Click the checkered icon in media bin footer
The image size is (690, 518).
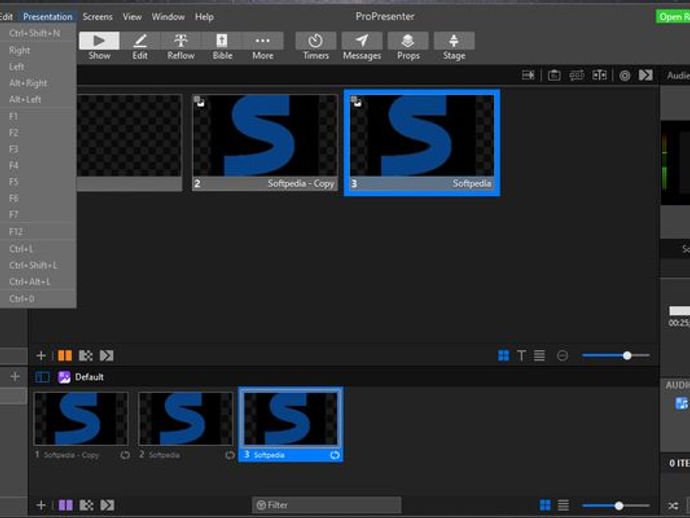click(86, 505)
